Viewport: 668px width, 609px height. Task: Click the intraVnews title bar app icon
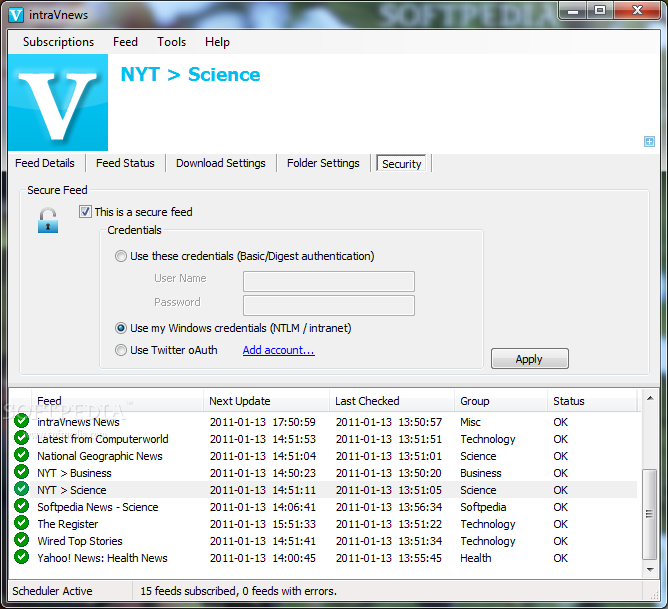[x=16, y=14]
